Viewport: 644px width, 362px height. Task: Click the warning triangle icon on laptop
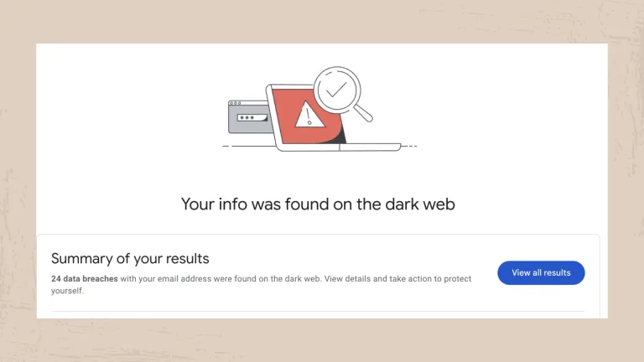coord(309,115)
